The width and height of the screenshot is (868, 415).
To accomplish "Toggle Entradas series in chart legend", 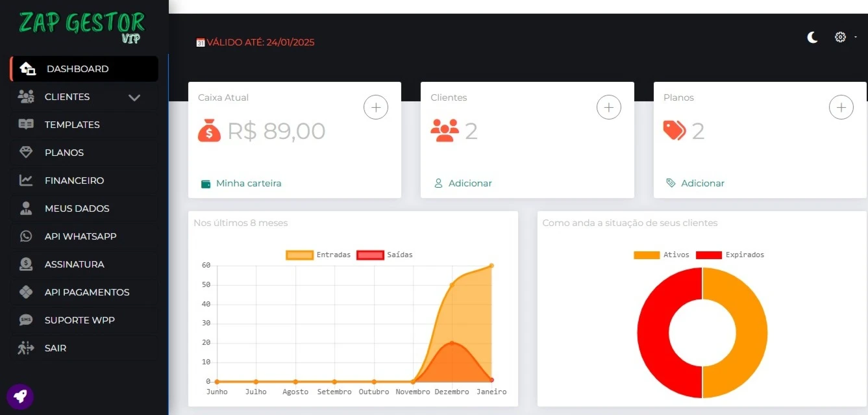I will pyautogui.click(x=318, y=255).
